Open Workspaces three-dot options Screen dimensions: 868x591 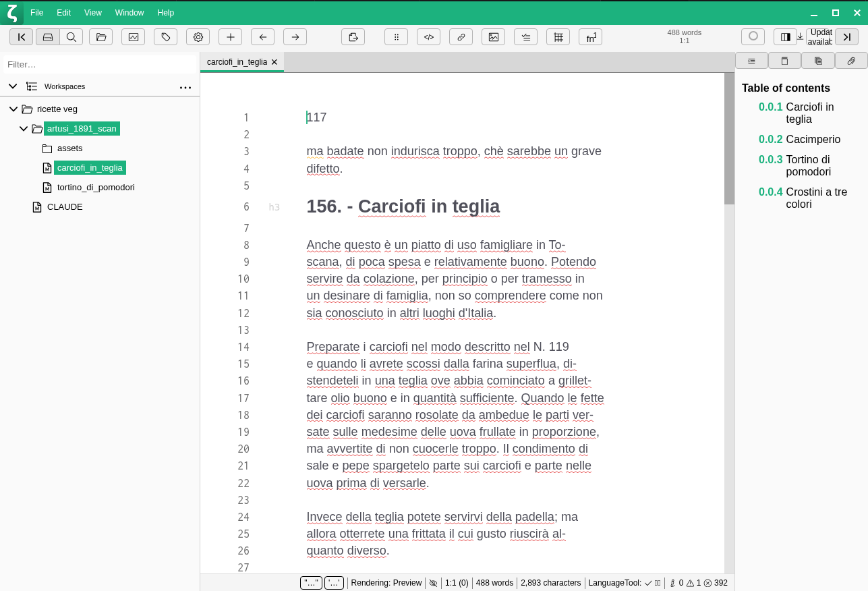(185, 87)
